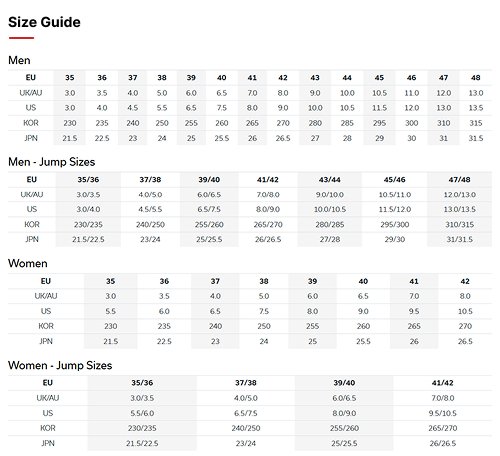Click US value 11.5/12.0 cell

click(395, 210)
